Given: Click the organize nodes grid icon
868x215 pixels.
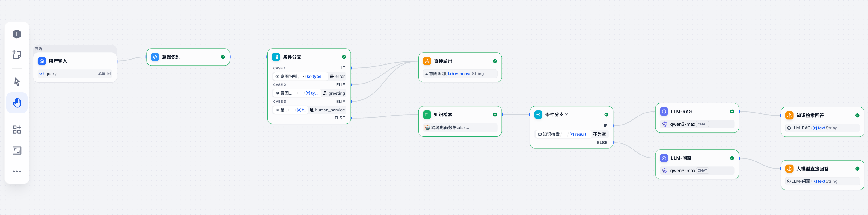Looking at the screenshot, I should tap(17, 130).
